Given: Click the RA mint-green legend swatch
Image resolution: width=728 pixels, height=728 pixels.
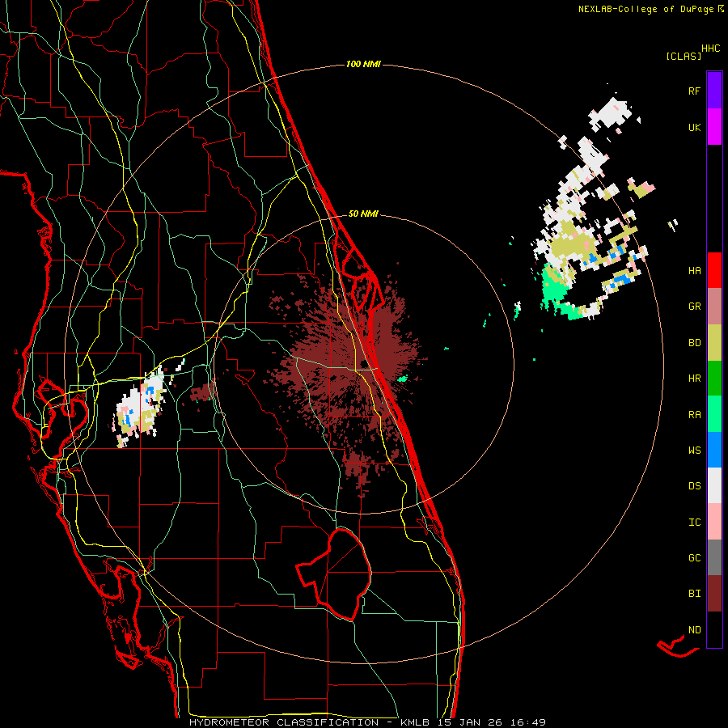Looking at the screenshot, I should click(x=714, y=414).
